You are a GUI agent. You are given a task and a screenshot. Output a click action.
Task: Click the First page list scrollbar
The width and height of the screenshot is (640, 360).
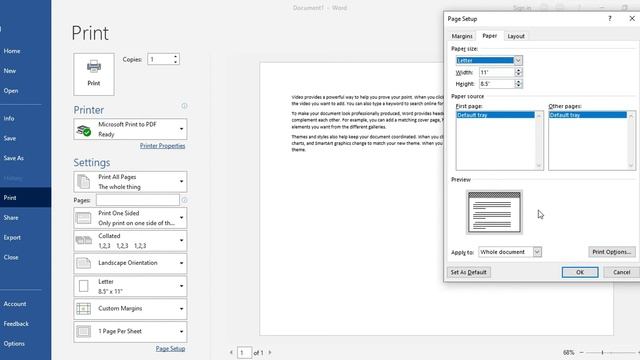click(x=539, y=140)
